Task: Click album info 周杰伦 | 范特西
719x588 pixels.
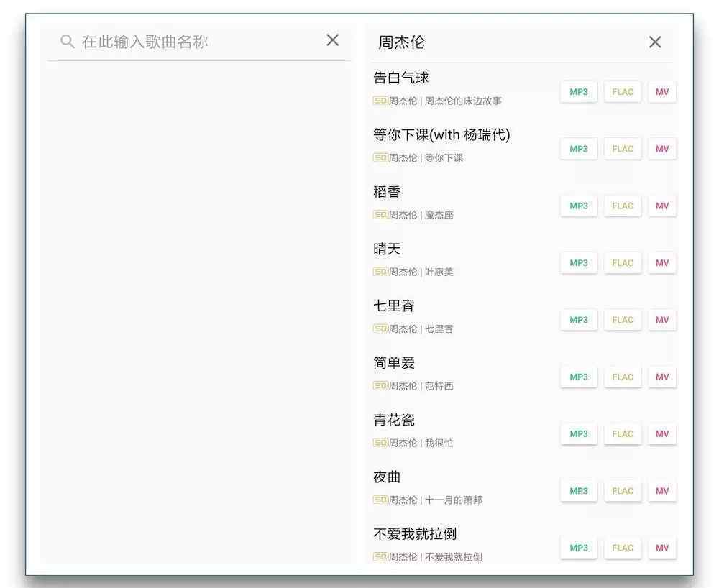Action: click(x=421, y=386)
